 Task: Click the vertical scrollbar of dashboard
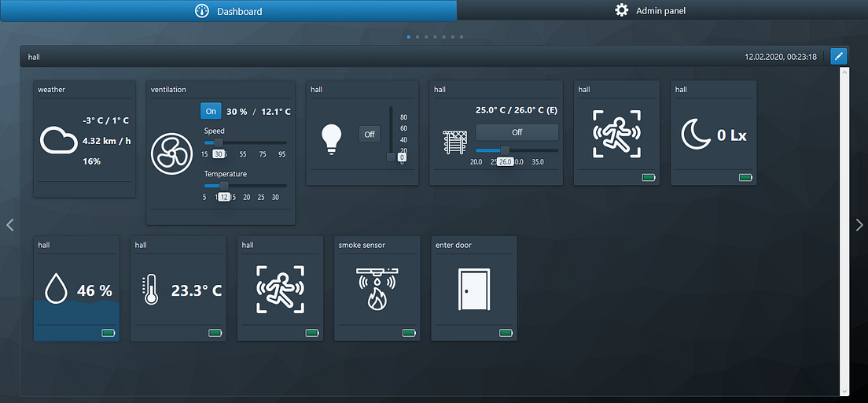coord(844,231)
